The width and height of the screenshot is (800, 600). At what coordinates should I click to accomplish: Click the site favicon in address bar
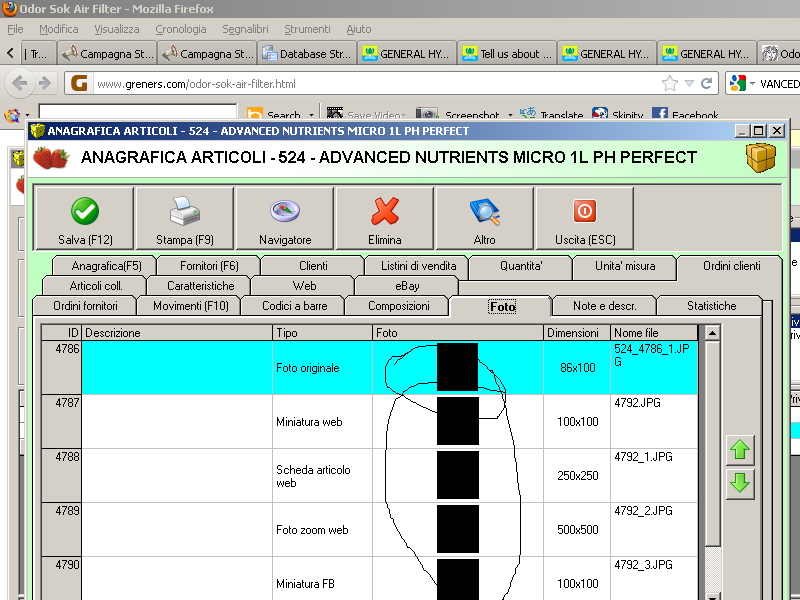[79, 83]
